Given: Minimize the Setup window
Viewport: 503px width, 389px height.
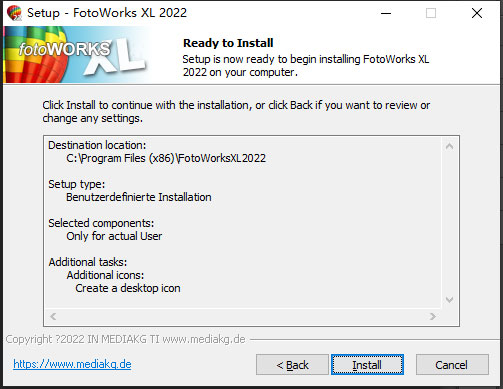Looking at the screenshot, I should 386,13.
